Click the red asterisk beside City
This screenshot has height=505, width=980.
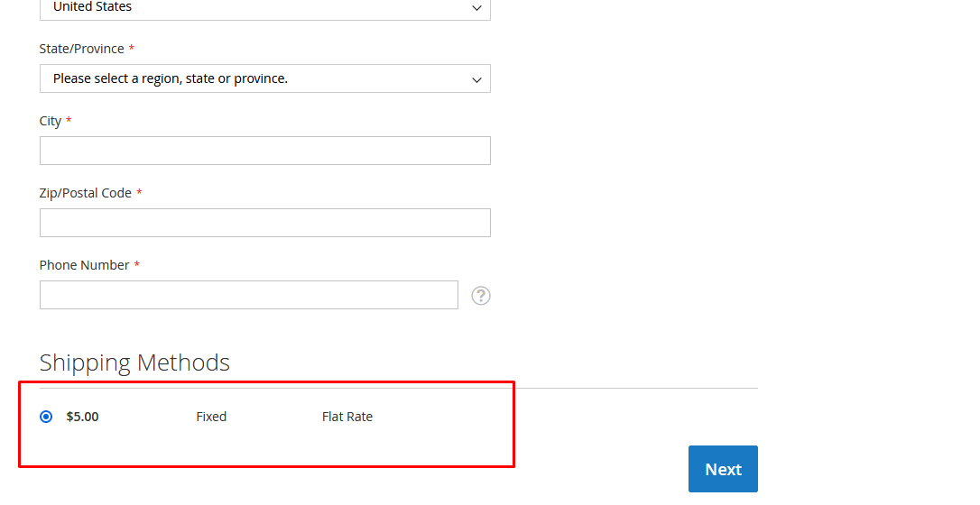(69, 121)
